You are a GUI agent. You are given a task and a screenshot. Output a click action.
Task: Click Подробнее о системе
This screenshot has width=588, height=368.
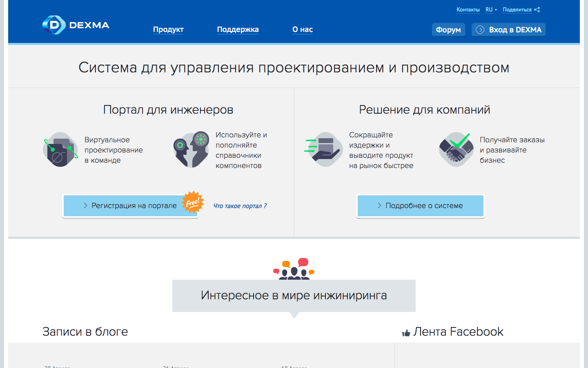click(420, 206)
